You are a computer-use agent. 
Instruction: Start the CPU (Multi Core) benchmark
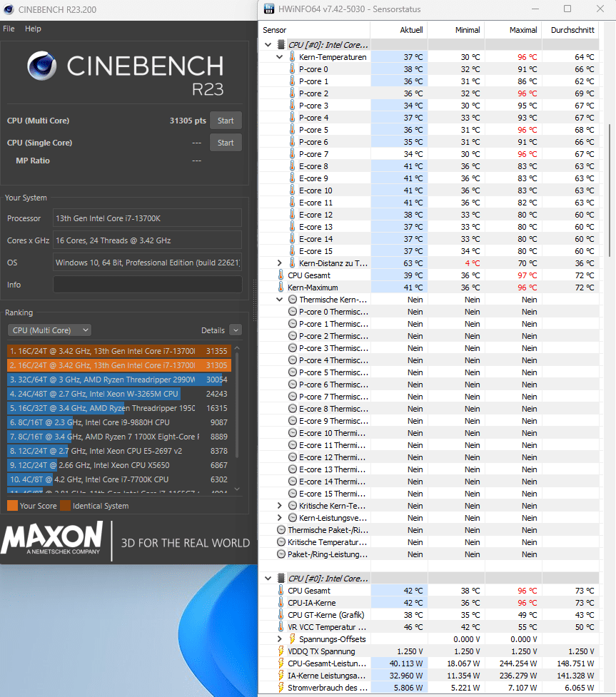(226, 121)
